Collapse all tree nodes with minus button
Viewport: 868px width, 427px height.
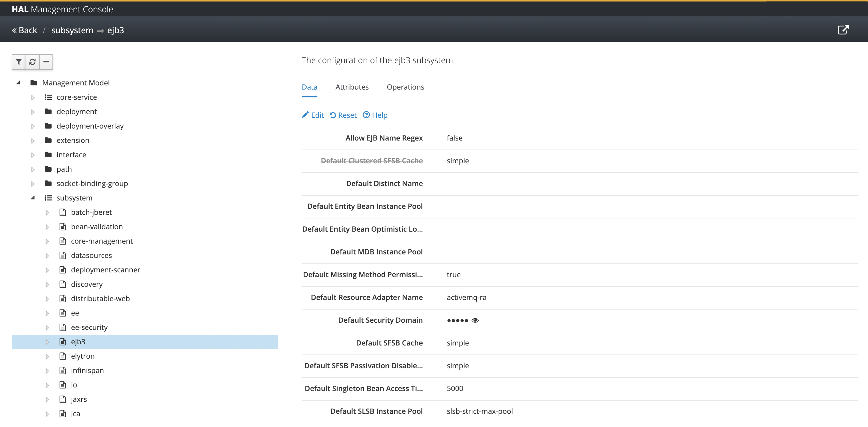(46, 62)
